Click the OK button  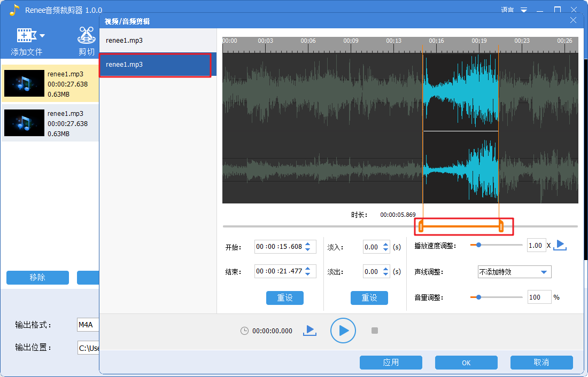pos(466,363)
